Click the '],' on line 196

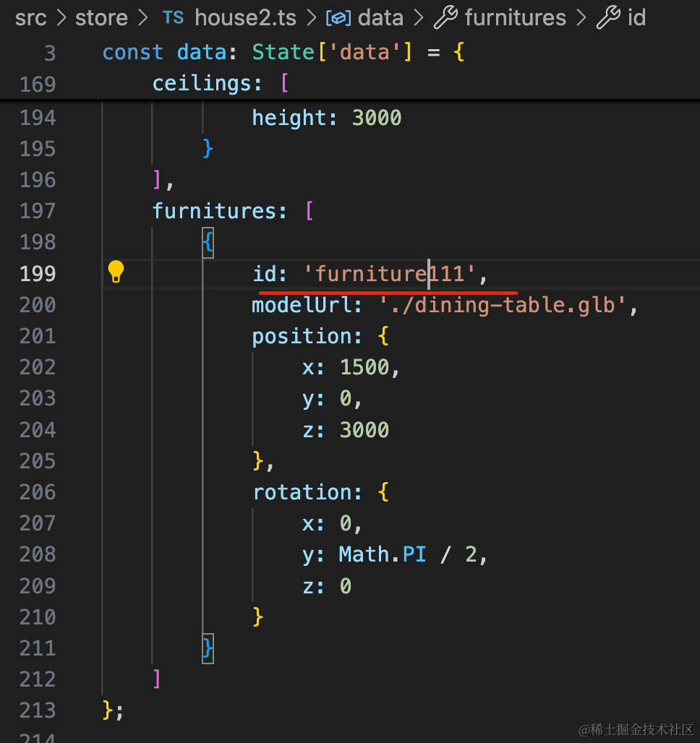[x=163, y=180]
